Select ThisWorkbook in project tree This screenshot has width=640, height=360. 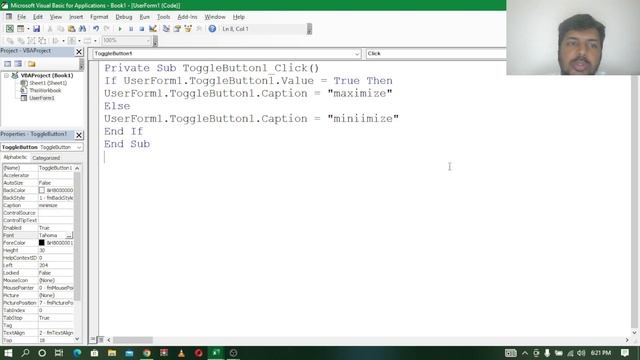point(45,90)
